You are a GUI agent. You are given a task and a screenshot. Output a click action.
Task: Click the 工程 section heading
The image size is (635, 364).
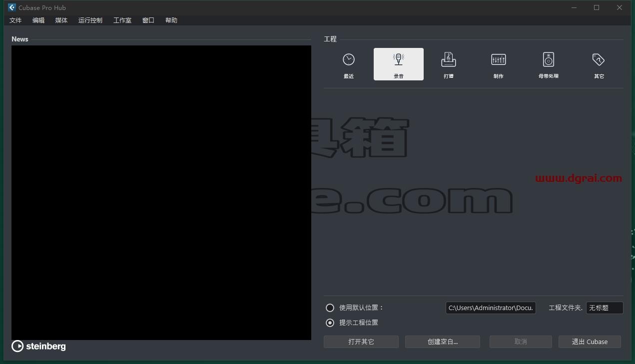[330, 39]
